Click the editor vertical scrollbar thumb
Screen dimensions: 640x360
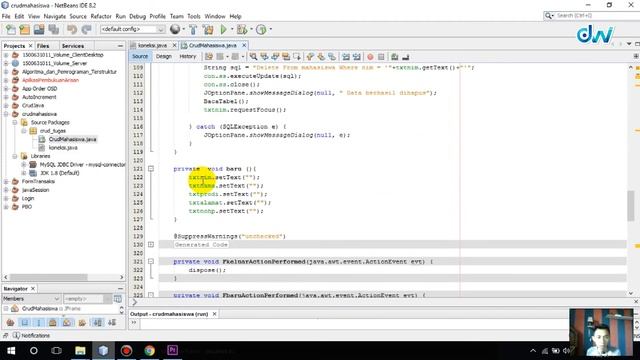(631, 206)
